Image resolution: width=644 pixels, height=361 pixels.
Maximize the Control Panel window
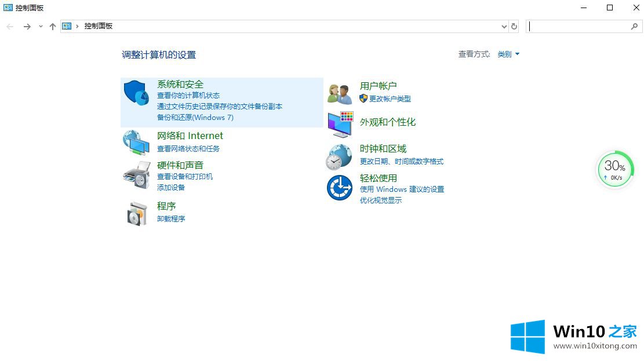click(610, 8)
